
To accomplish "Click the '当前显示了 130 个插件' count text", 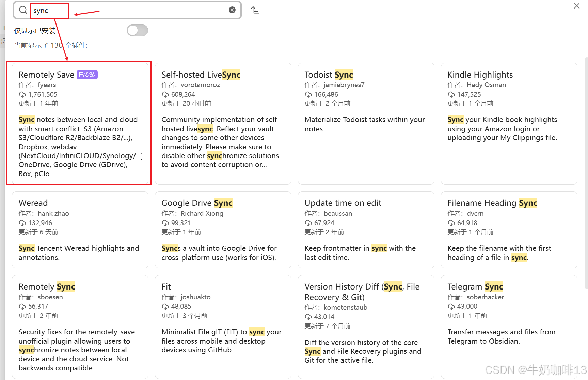I will click(50, 45).
